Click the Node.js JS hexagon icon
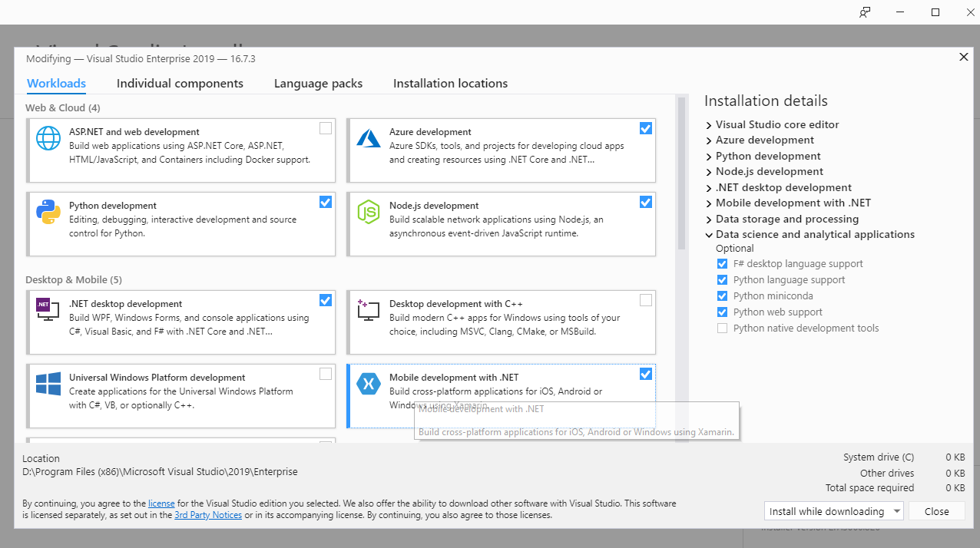The image size is (980, 548). tap(369, 212)
